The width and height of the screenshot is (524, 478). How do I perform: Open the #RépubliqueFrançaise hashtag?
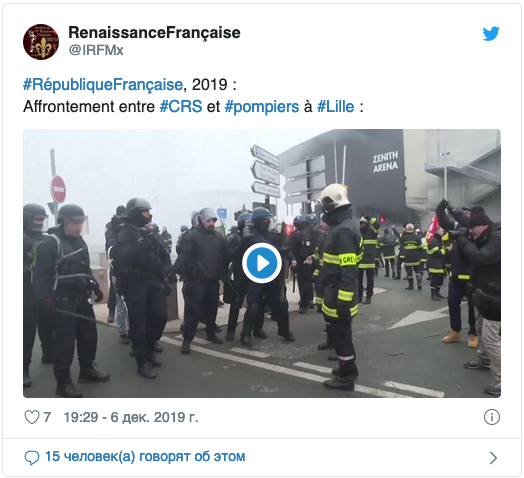pyautogui.click(x=103, y=85)
